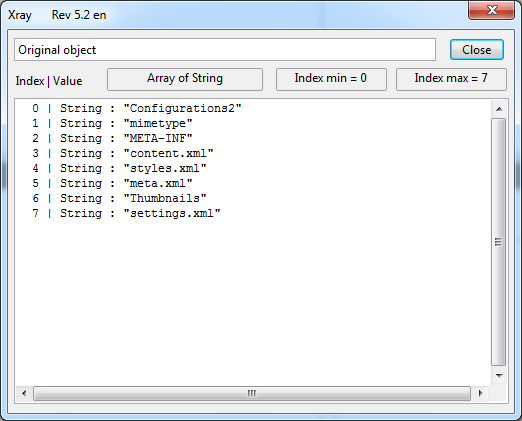Screen dimensions: 522x421
Task: Click the horizontal scrollbar left arrow
Action: [24, 393]
